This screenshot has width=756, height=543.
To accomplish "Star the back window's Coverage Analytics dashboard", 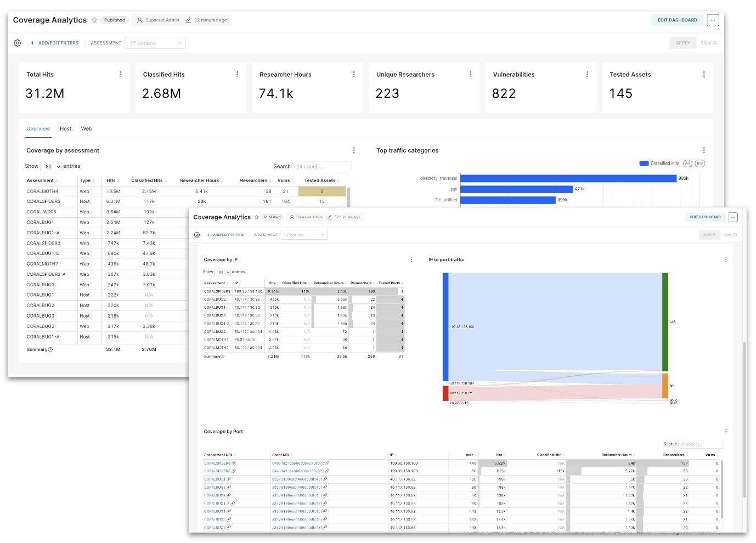I will coord(94,20).
